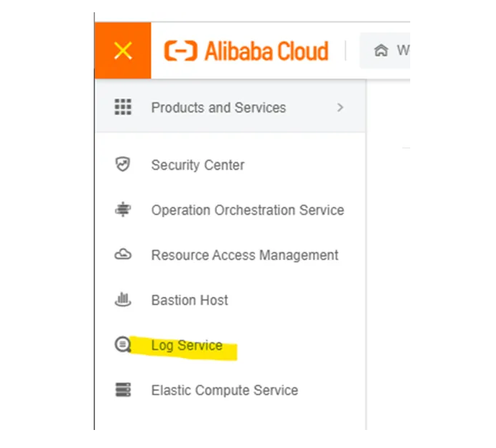The width and height of the screenshot is (496, 448).
Task: Open the Products and Services menu label
Action: tap(218, 107)
